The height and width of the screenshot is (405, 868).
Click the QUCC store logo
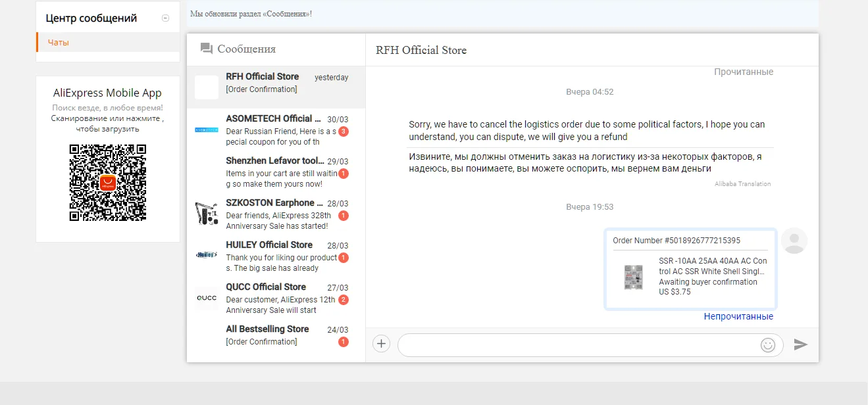click(207, 298)
